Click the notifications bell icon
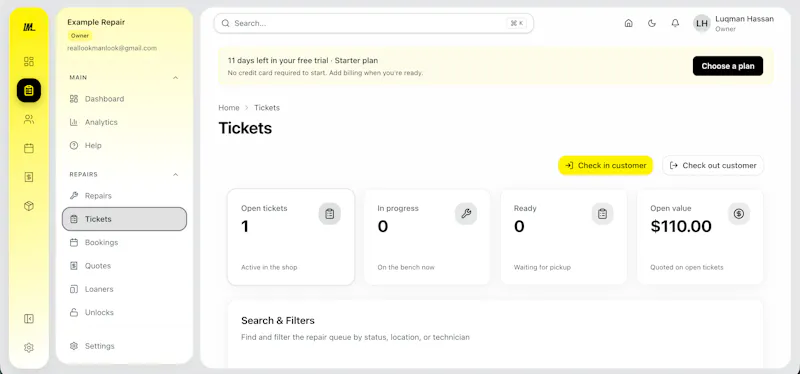Image resolution: width=800 pixels, height=374 pixels. pos(675,23)
